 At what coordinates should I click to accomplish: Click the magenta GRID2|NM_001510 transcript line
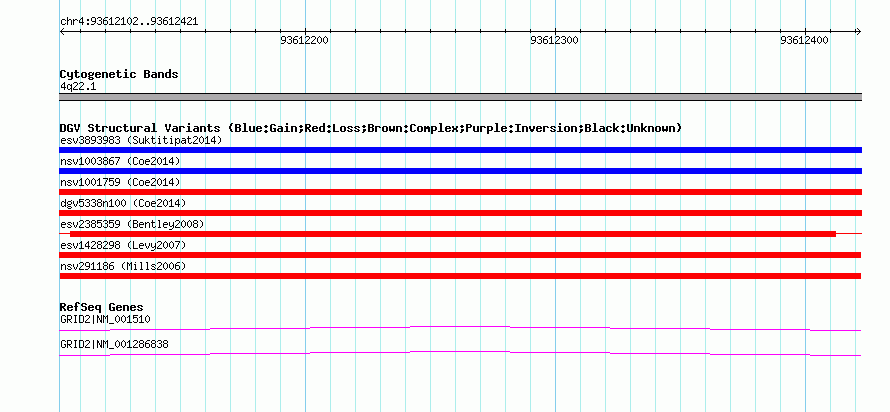[460, 328]
